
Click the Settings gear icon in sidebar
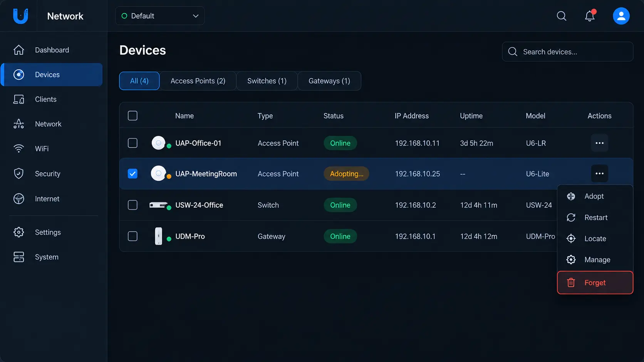coord(18,232)
